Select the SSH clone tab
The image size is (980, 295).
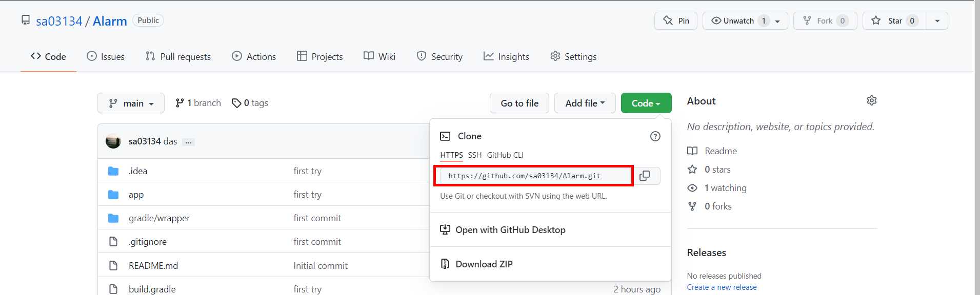click(475, 155)
